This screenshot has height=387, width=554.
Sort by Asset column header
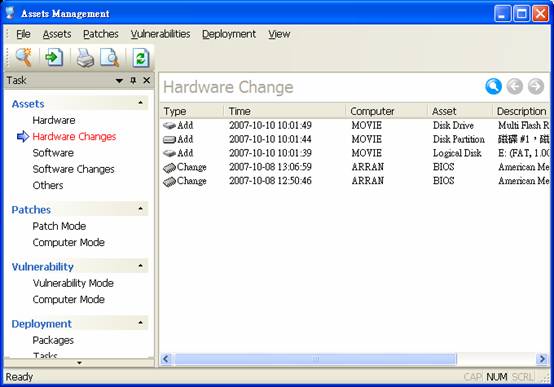tap(460, 111)
